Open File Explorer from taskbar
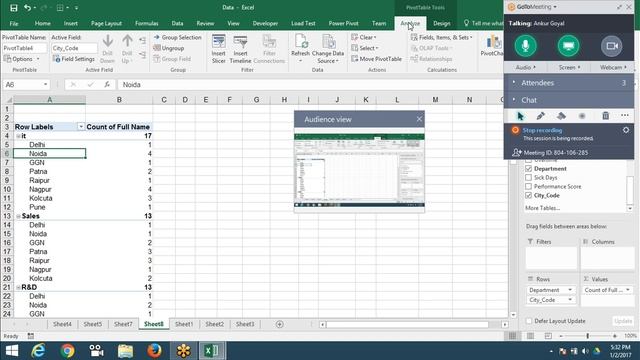This screenshot has height=360, width=640. click(x=125, y=351)
